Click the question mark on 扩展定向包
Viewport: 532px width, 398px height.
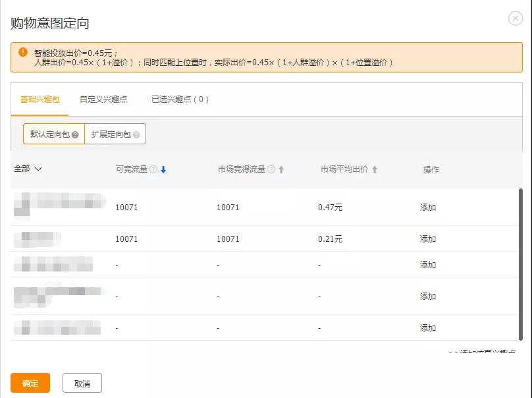coord(136,134)
